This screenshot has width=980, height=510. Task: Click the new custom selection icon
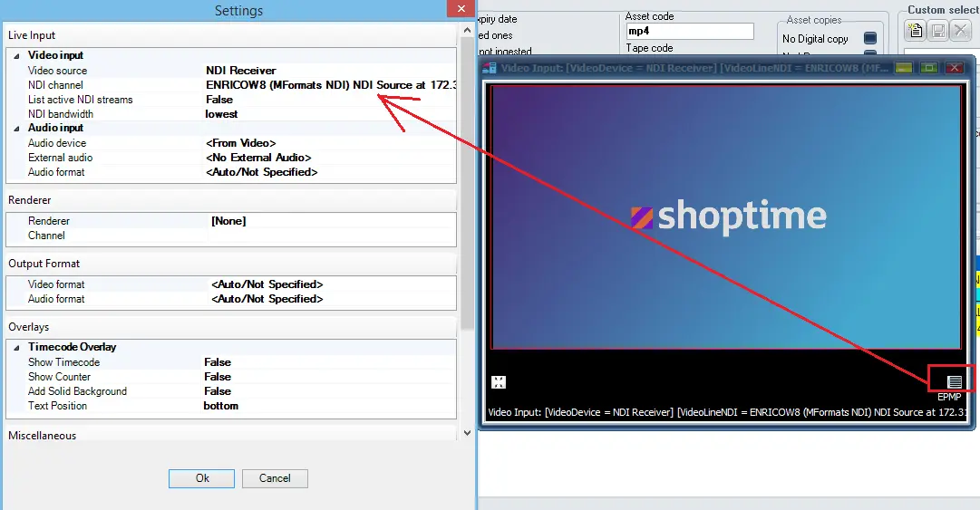[x=916, y=31]
